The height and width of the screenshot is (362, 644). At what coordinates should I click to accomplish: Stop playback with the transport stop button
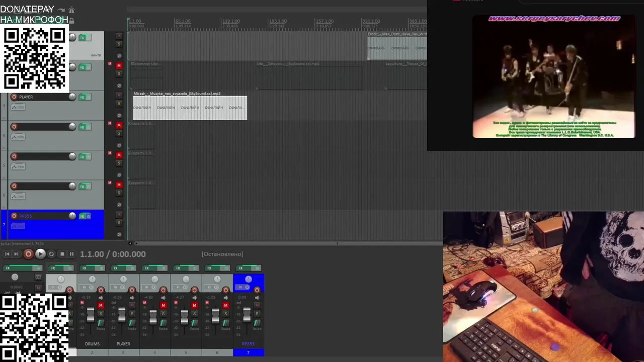tap(62, 254)
